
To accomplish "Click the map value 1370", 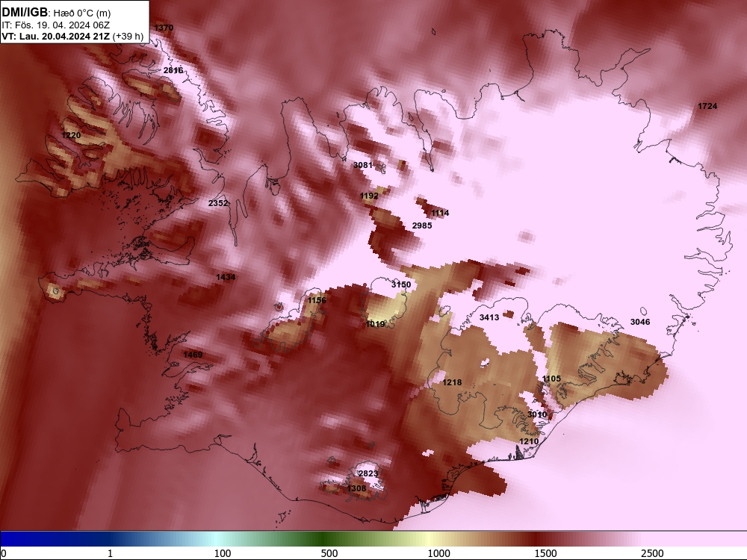I will point(164,28).
